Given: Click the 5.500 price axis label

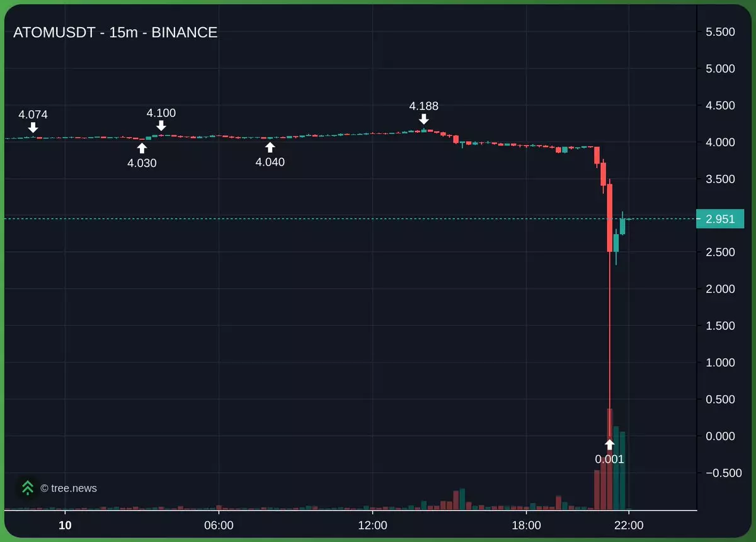Looking at the screenshot, I should tap(720, 32).
